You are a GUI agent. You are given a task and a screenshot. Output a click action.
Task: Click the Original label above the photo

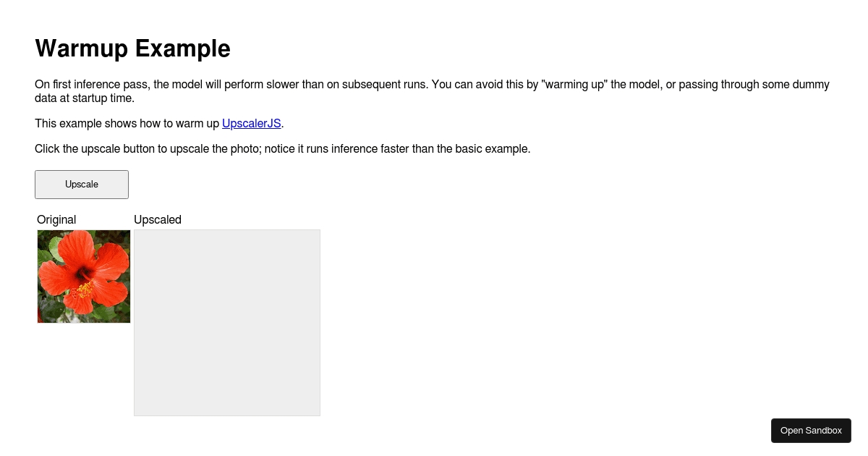(56, 219)
